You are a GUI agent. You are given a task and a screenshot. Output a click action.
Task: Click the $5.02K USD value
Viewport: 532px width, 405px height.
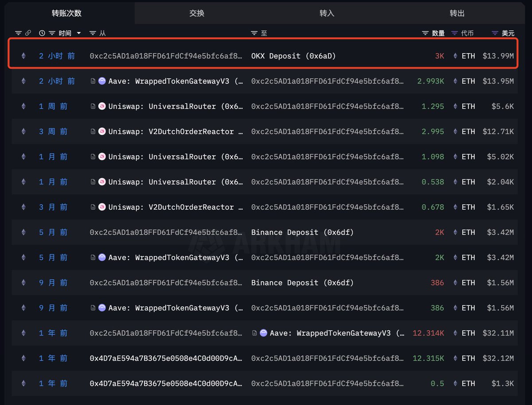501,157
